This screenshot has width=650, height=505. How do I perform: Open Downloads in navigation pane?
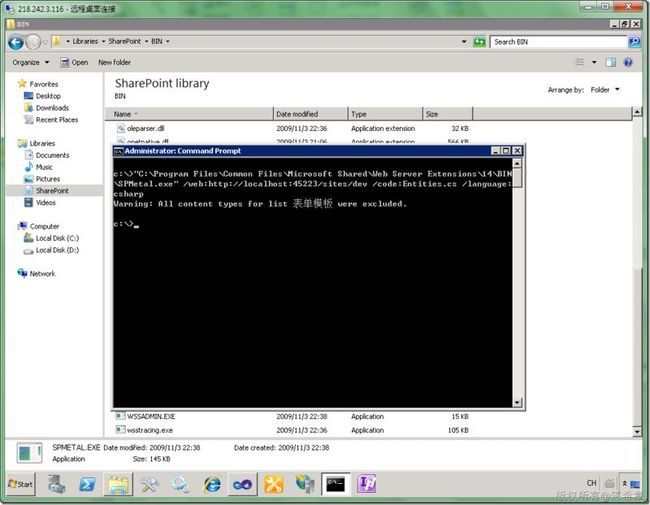(52, 108)
